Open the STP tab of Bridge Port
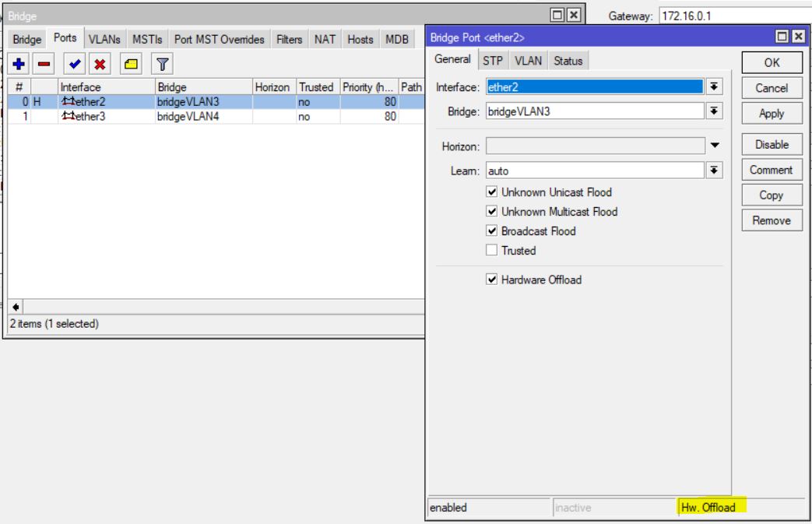Screen dimensions: 812x524 pos(493,61)
